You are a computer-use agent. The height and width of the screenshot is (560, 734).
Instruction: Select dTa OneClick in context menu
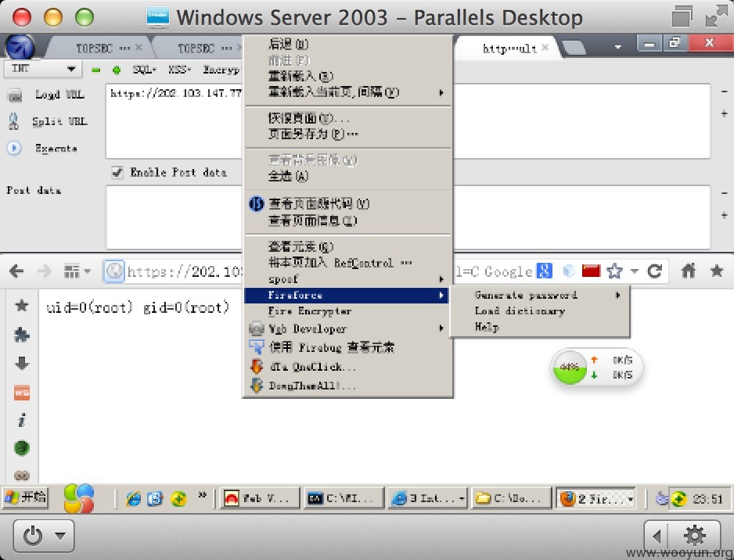(347, 366)
